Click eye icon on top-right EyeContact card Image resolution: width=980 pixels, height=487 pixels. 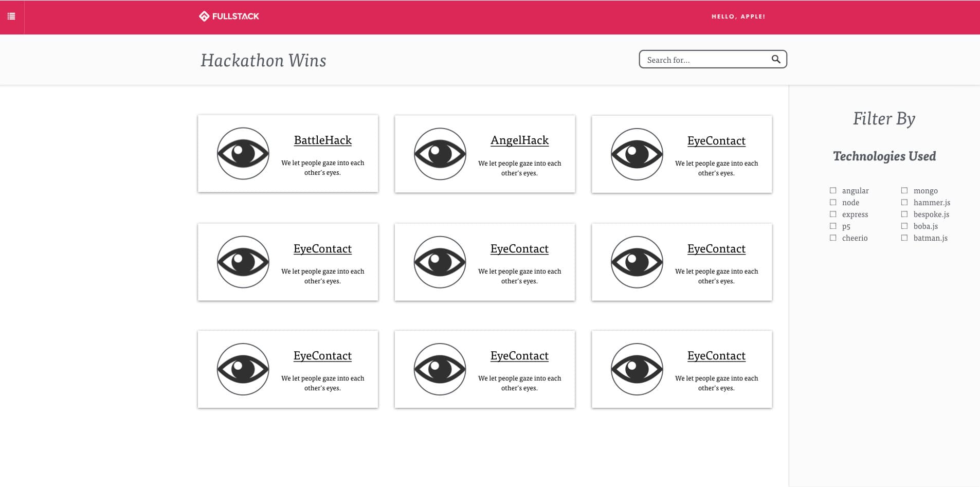coord(637,154)
